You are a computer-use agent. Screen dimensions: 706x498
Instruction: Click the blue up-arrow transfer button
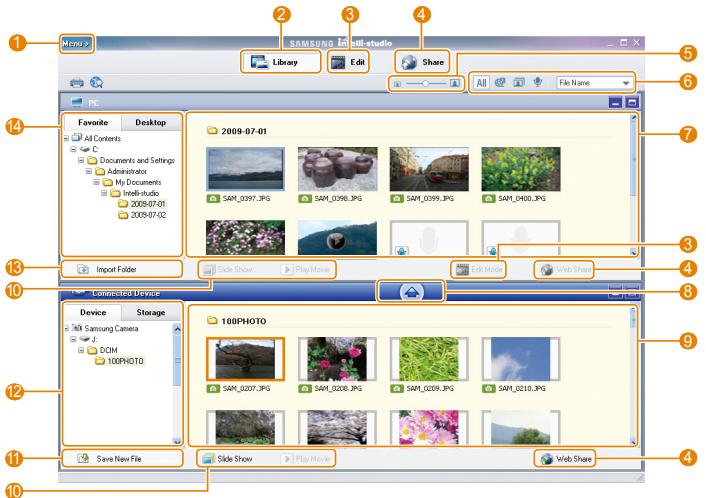coord(411,292)
